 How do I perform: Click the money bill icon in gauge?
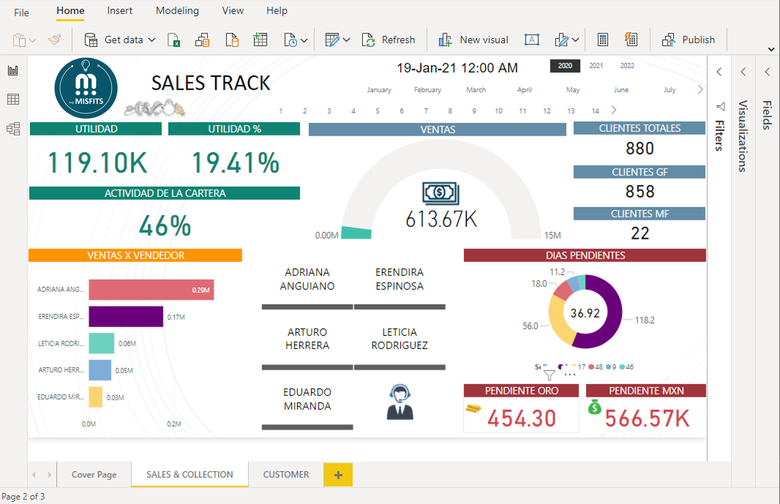tap(441, 194)
